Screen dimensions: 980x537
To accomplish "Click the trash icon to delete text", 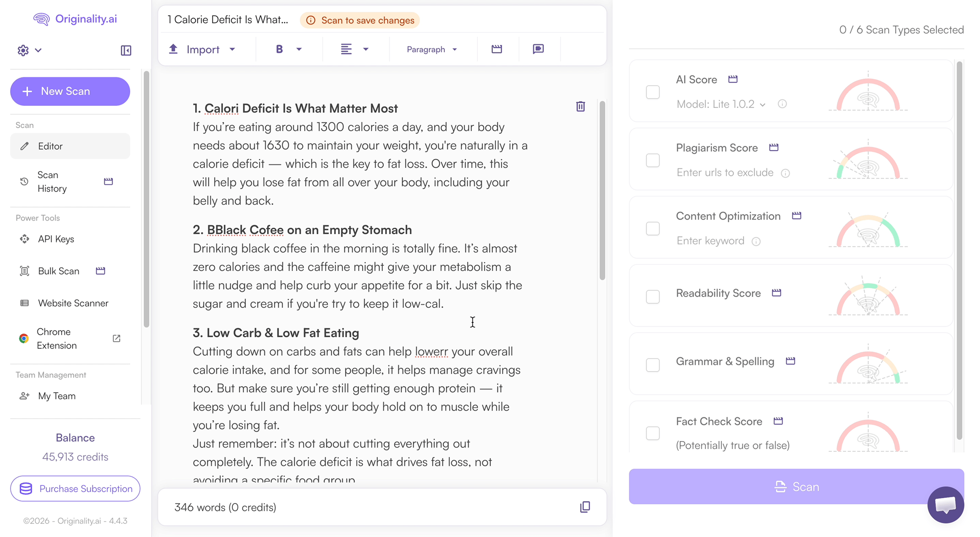I will pos(580,106).
